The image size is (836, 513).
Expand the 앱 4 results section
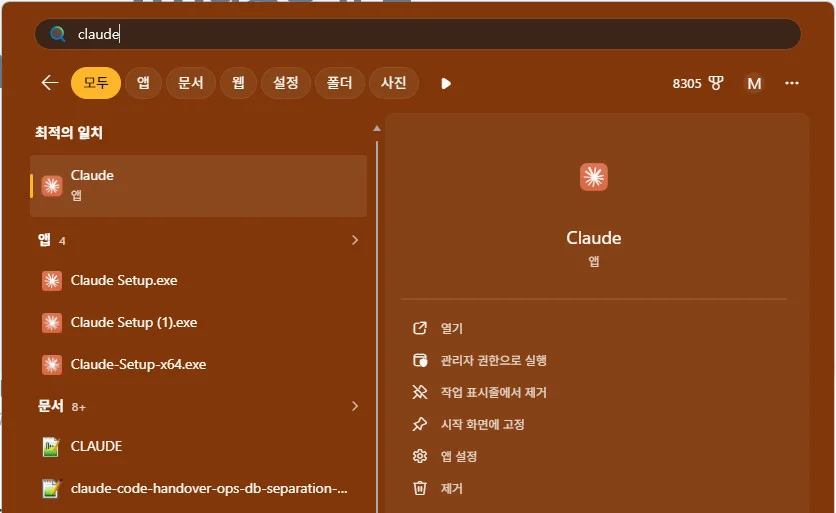pos(355,240)
